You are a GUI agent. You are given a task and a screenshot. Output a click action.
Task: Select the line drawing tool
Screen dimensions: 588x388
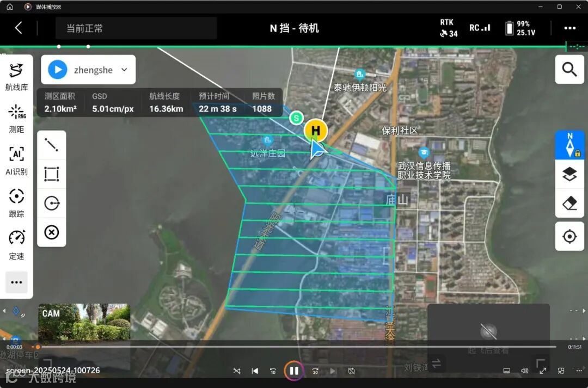pos(51,145)
